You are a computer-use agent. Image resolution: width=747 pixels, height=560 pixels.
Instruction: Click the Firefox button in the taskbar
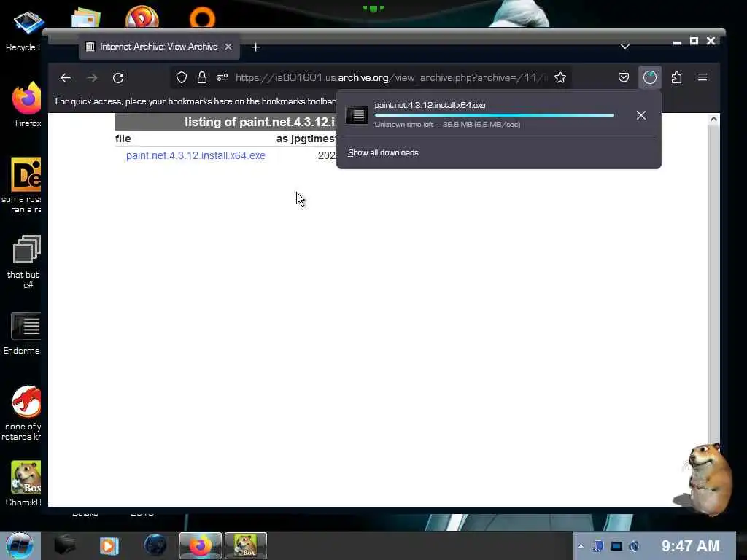click(201, 545)
